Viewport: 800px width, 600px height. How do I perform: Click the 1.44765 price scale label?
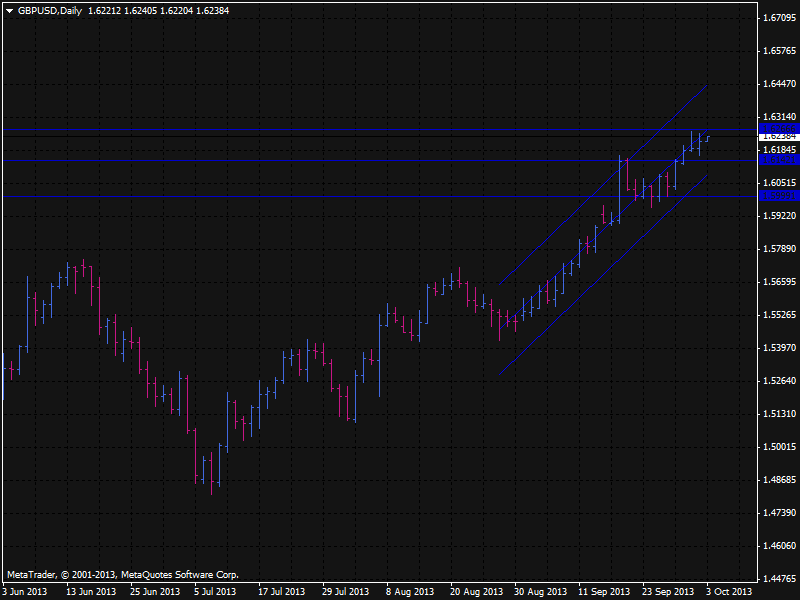pos(778,579)
